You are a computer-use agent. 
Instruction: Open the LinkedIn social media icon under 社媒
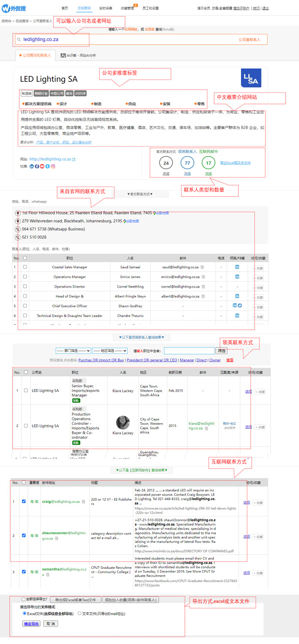[x=31, y=166]
